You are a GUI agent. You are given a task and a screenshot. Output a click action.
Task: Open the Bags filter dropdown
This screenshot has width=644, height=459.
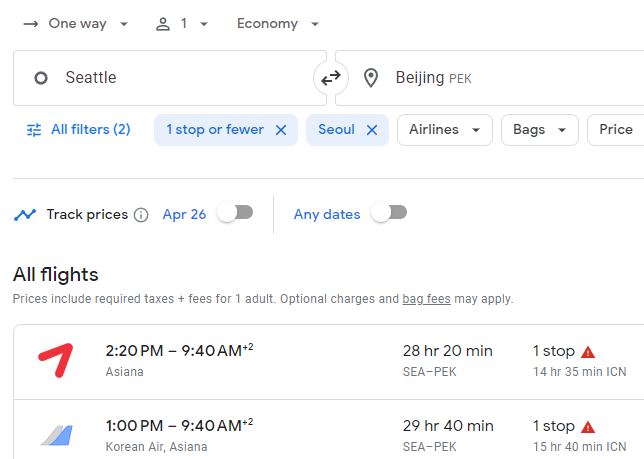pyautogui.click(x=540, y=130)
